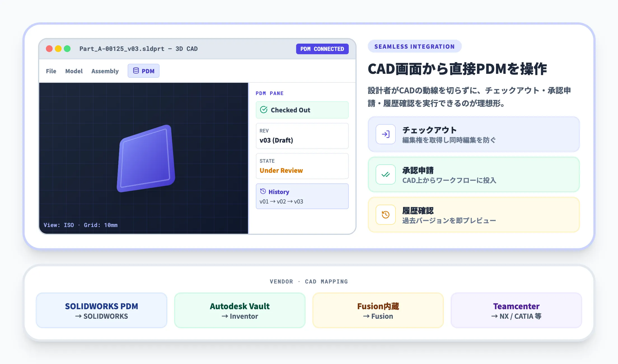Image resolution: width=618 pixels, height=364 pixels.
Task: Click the green checkmark icon beside Checked Out
Action: point(263,110)
